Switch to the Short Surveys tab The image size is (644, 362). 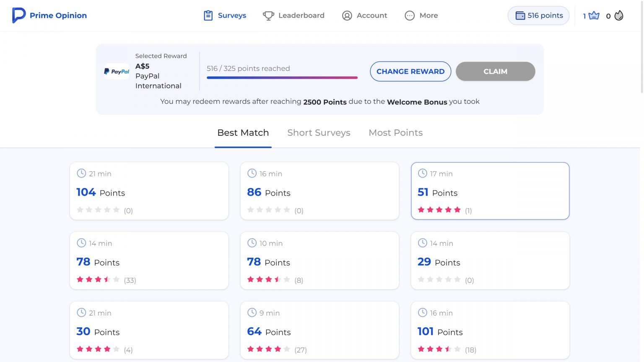tap(319, 132)
